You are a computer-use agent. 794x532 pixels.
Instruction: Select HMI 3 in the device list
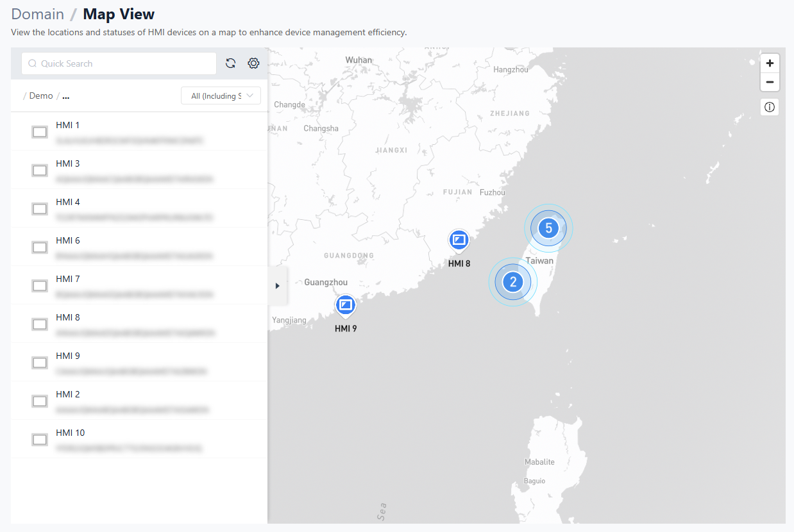(68, 164)
